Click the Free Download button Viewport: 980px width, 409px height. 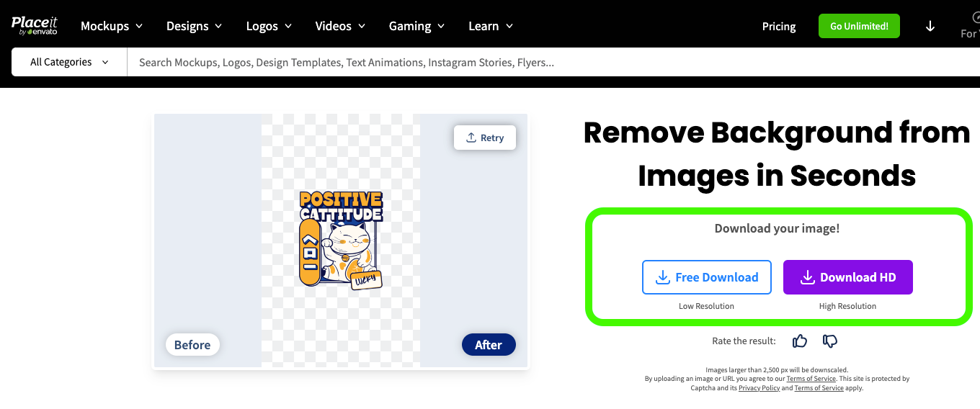click(706, 277)
